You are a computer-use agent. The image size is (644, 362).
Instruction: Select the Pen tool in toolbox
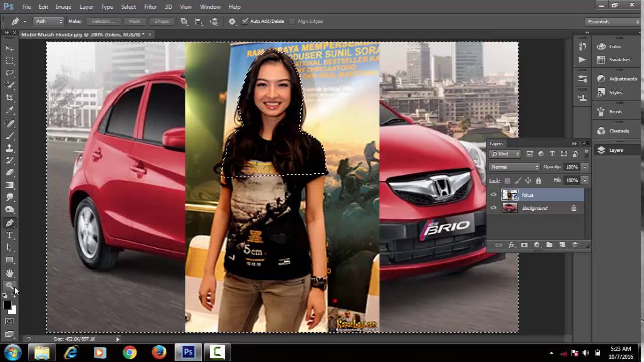point(10,223)
